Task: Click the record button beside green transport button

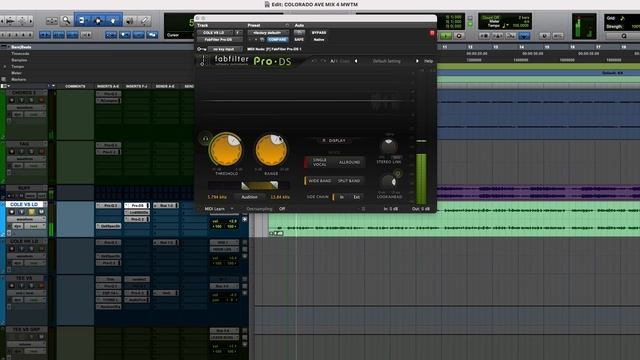Action: [459, 36]
